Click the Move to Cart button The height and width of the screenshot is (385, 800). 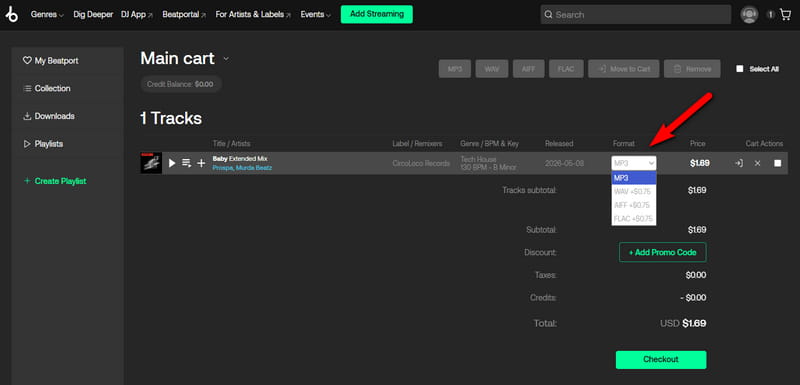(623, 69)
